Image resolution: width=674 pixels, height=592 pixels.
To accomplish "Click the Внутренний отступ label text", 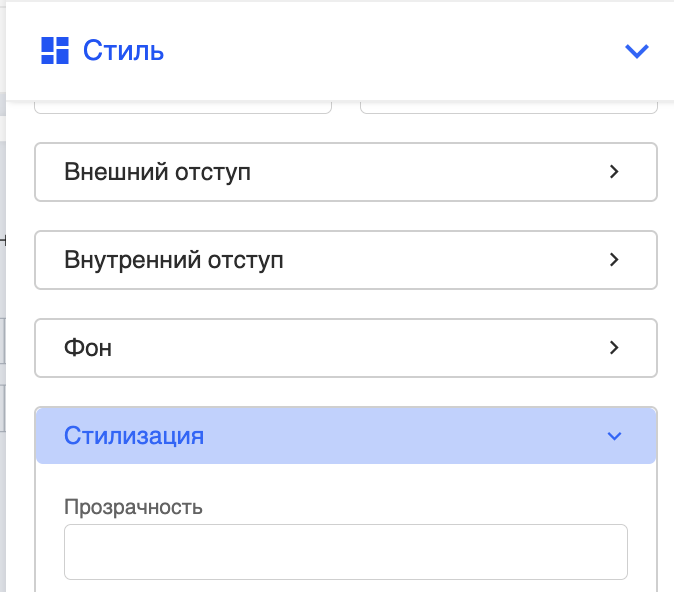I will click(x=174, y=260).
